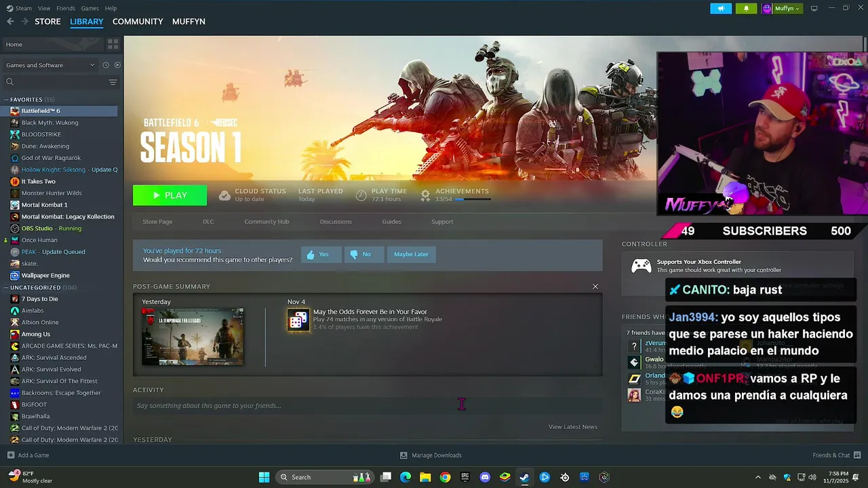Click the library search magnifier icon
The height and width of the screenshot is (488, 868).
pos(9,82)
